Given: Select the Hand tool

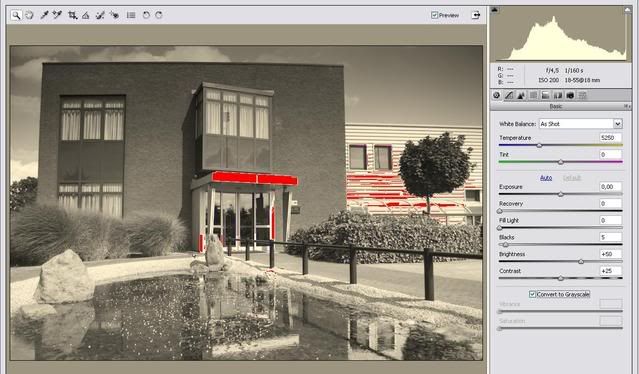Looking at the screenshot, I should (x=29, y=15).
